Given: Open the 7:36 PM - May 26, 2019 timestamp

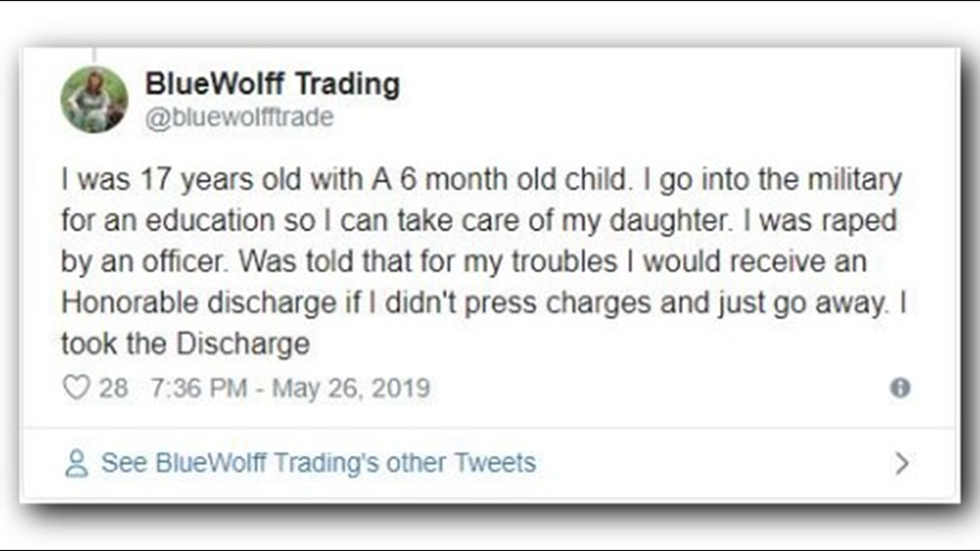Looking at the screenshot, I should click(x=290, y=388).
